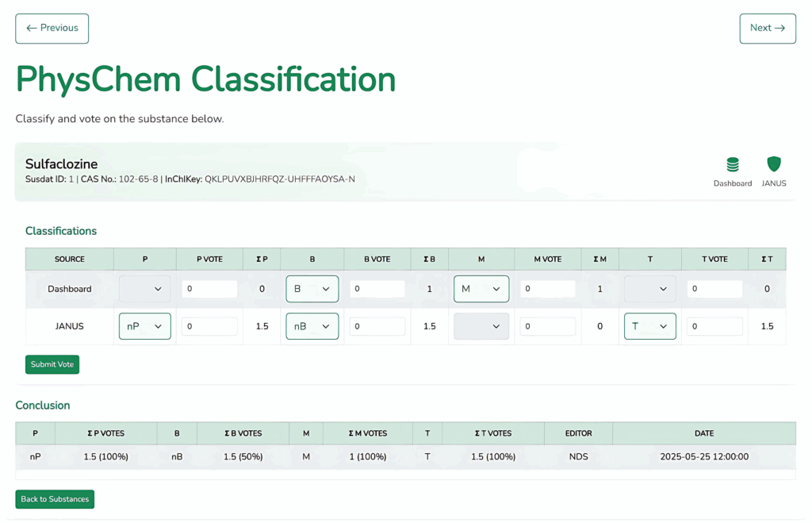Open the Dashboard row P dropdown
The width and height of the screenshot is (812, 523).
145,289
